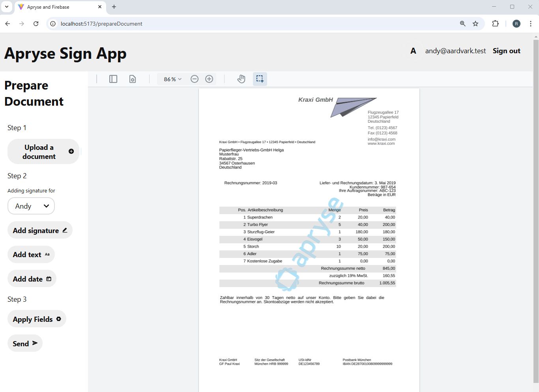
Task: Open the browser extensions puzzle icon
Action: point(496,24)
